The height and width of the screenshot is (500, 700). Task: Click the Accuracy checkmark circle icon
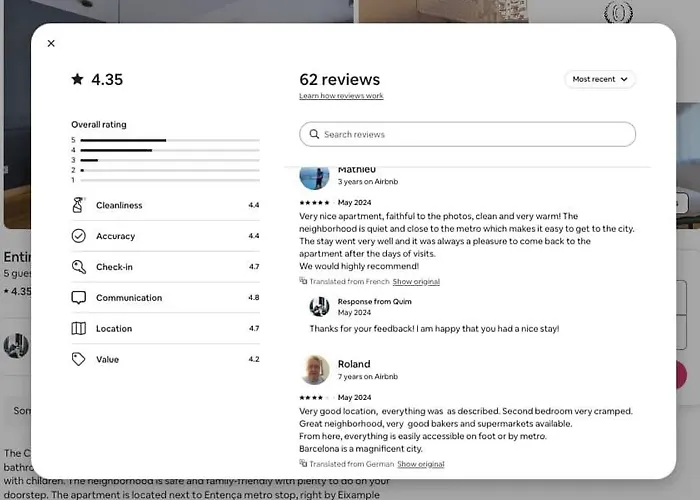coord(79,236)
